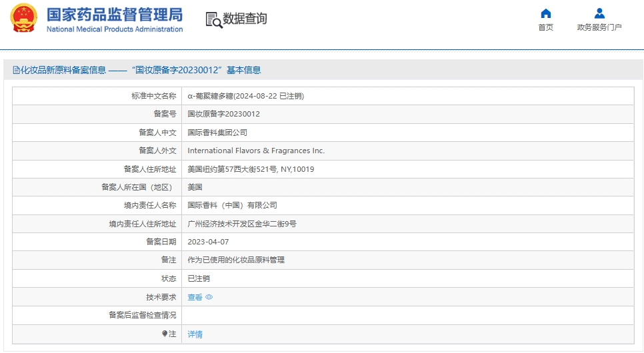Open the 数据查询 search icon
Screen dimensions: 644x353
click(x=213, y=19)
